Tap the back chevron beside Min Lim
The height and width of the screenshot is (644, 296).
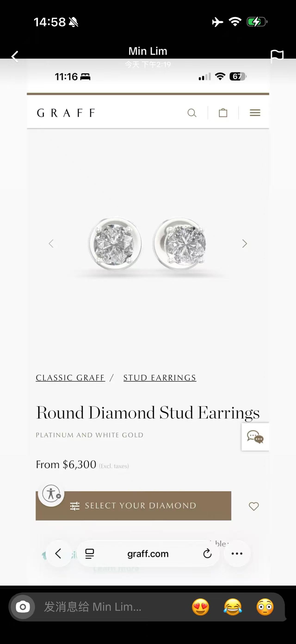point(15,57)
